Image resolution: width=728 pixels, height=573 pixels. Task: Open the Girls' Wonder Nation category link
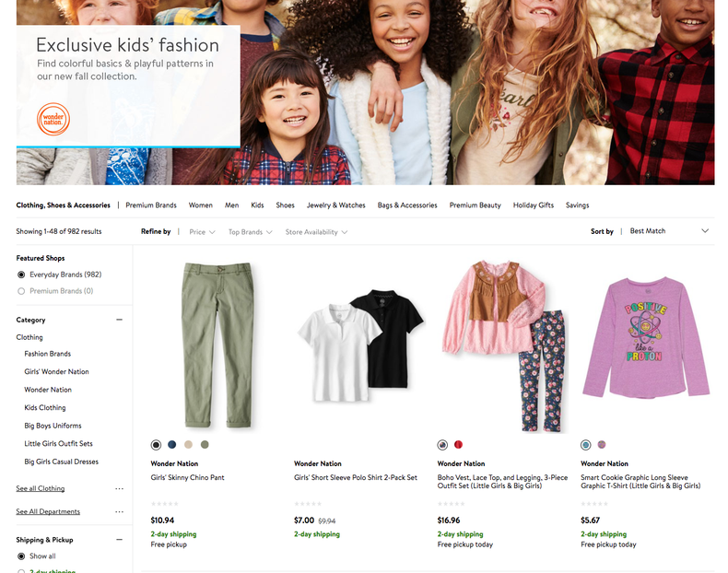57,371
